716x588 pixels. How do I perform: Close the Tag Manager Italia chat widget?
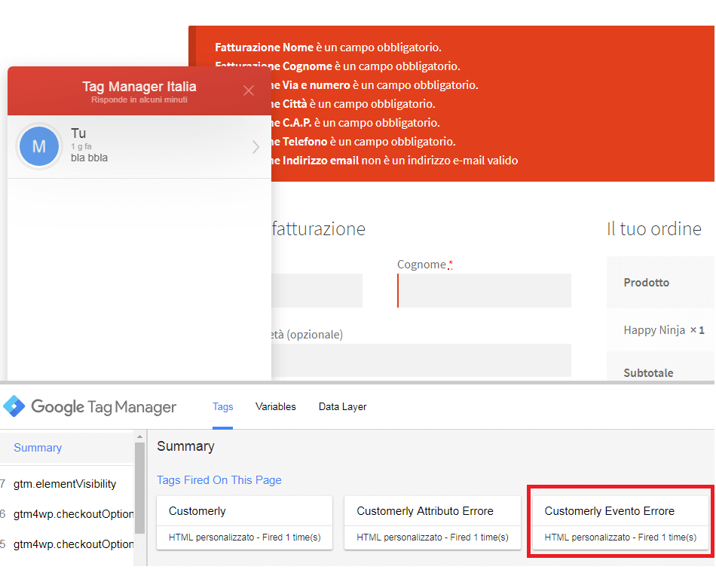pyautogui.click(x=249, y=90)
